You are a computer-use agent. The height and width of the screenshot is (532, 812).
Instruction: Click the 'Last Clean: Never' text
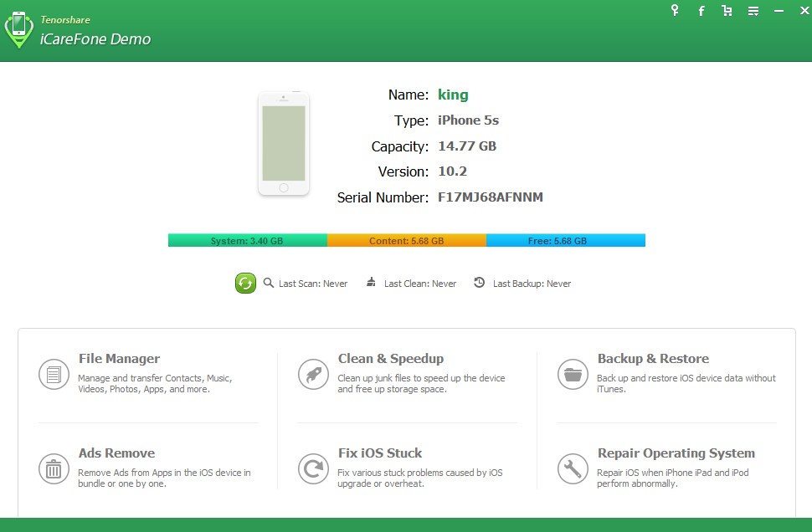click(x=420, y=284)
